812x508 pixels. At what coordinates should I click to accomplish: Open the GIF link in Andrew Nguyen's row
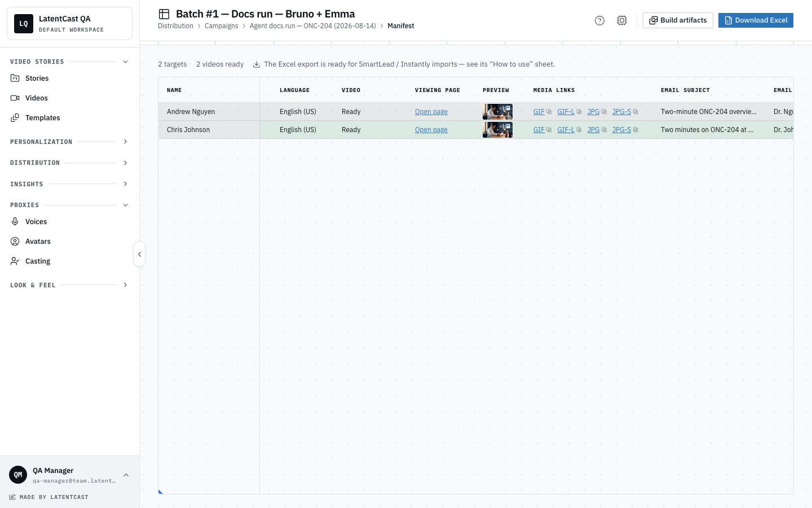coord(539,112)
